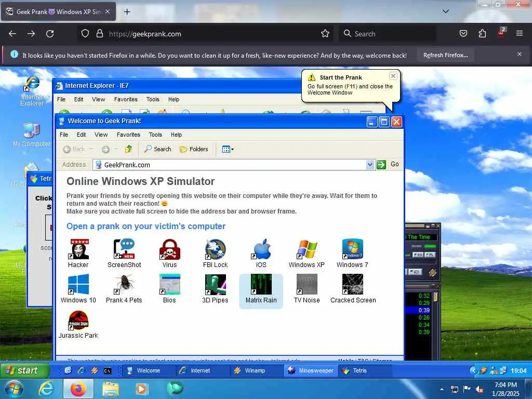Click the Winamp playlist scrollbar thumb
This screenshot has width=532, height=399.
tap(436, 297)
